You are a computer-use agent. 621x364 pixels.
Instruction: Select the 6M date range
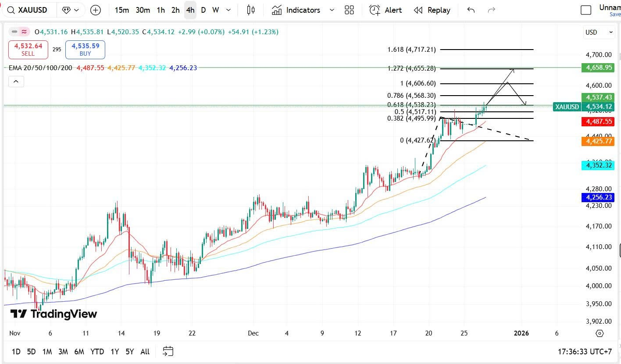point(79,352)
